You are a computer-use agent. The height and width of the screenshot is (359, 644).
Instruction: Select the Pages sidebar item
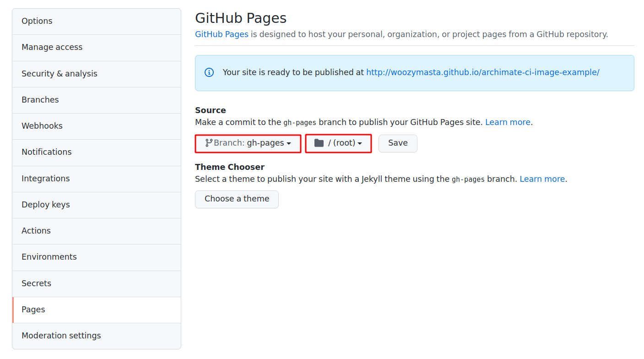click(x=97, y=310)
